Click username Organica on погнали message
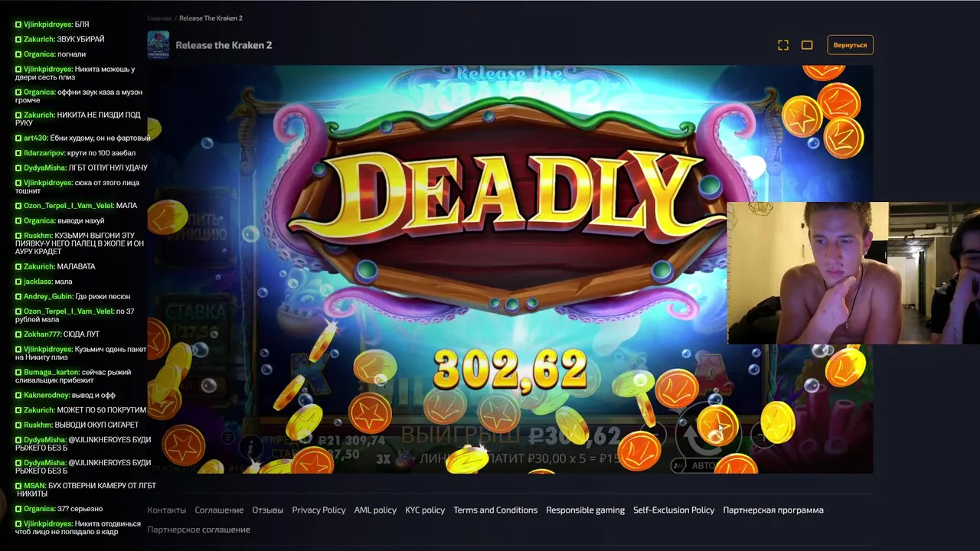Image resolution: width=980 pixels, height=551 pixels. click(x=39, y=54)
